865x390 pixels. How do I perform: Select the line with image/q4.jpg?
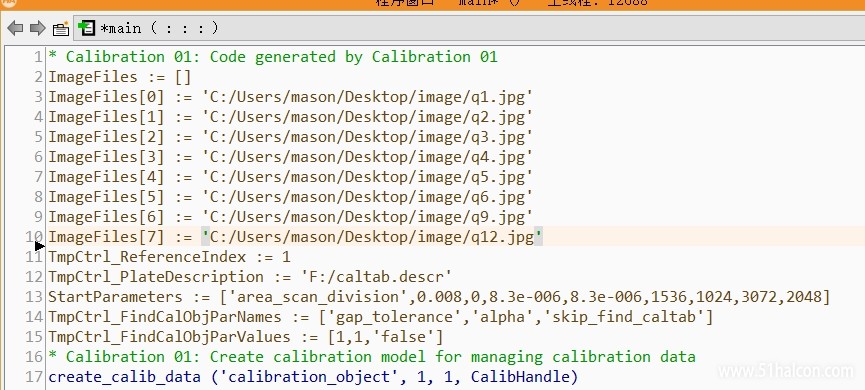click(290, 157)
